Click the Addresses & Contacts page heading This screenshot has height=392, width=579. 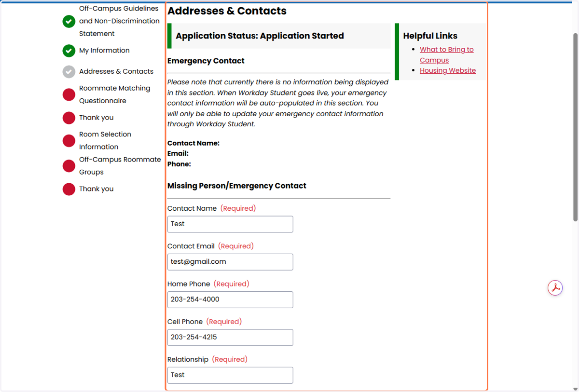[x=227, y=11]
